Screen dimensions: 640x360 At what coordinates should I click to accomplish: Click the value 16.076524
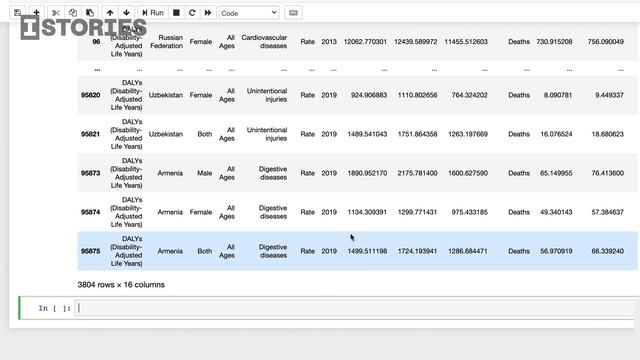pos(556,134)
